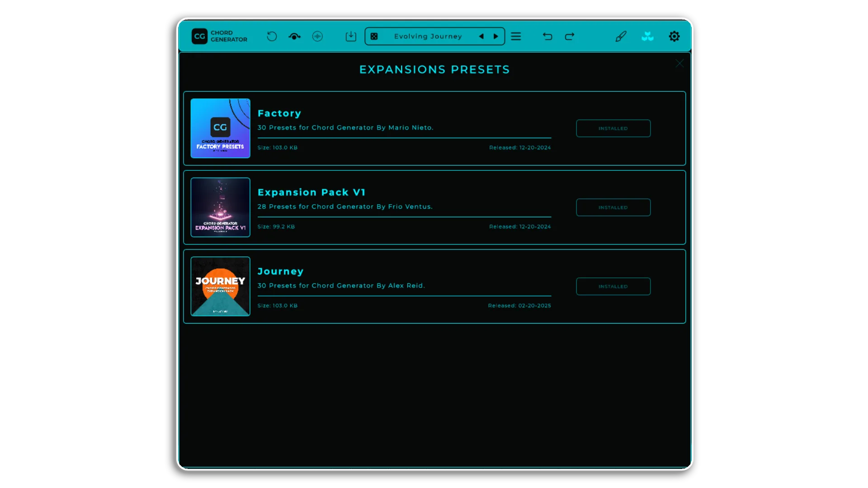Click 'Released: 02-20-2025' date text
The image size is (868, 488).
point(519,306)
